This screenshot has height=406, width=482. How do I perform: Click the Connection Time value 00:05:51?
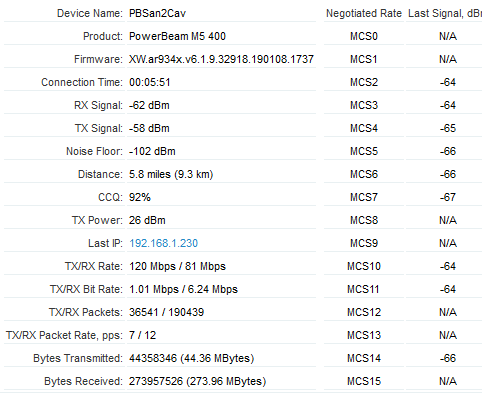coord(150,82)
